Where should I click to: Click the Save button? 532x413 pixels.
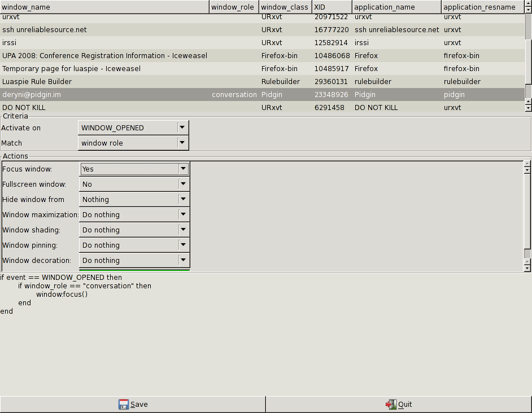tap(133, 404)
